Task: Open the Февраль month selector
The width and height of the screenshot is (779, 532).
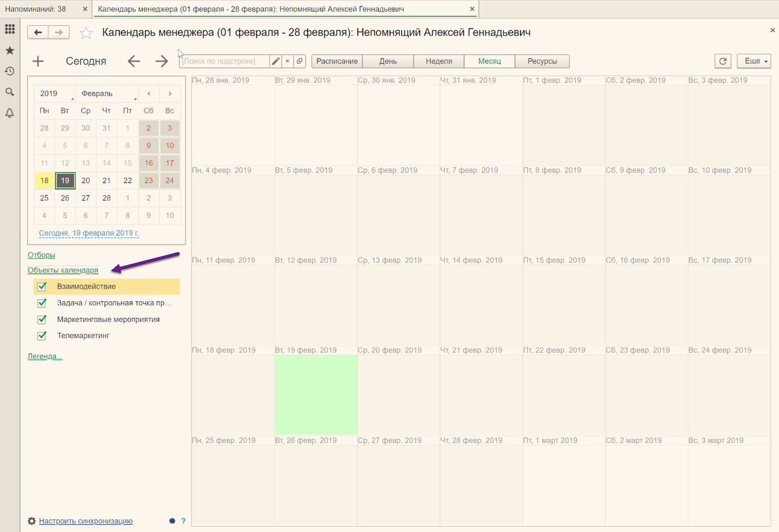Action: point(107,93)
